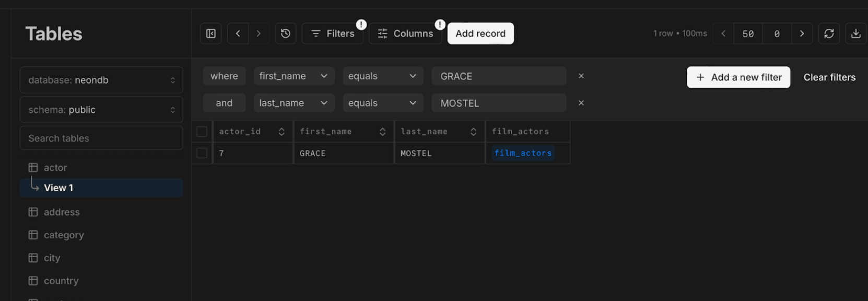This screenshot has width=868, height=301.
Task: Change equals operator for first filter
Action: click(x=382, y=76)
